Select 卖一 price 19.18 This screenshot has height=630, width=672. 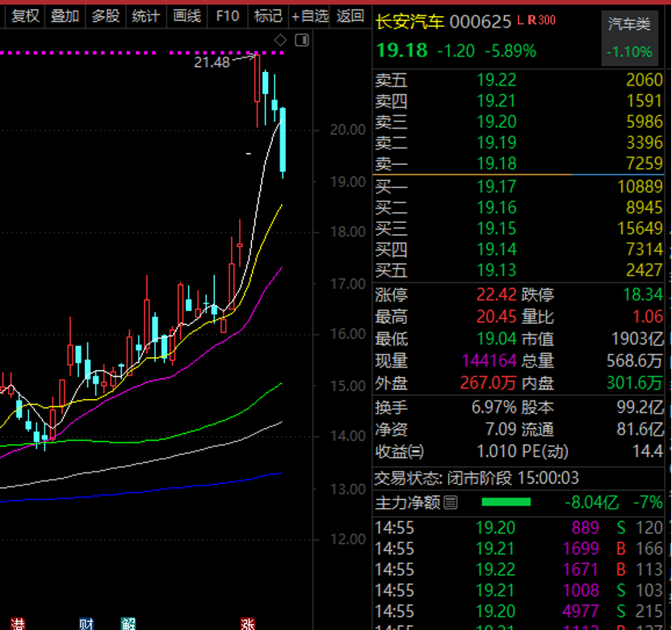tap(497, 163)
